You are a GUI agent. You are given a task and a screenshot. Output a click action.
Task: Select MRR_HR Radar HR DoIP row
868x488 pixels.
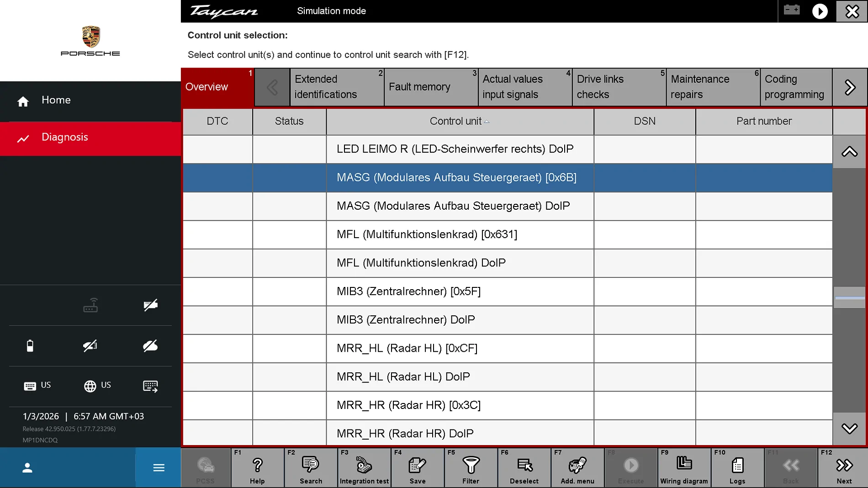[x=508, y=433]
